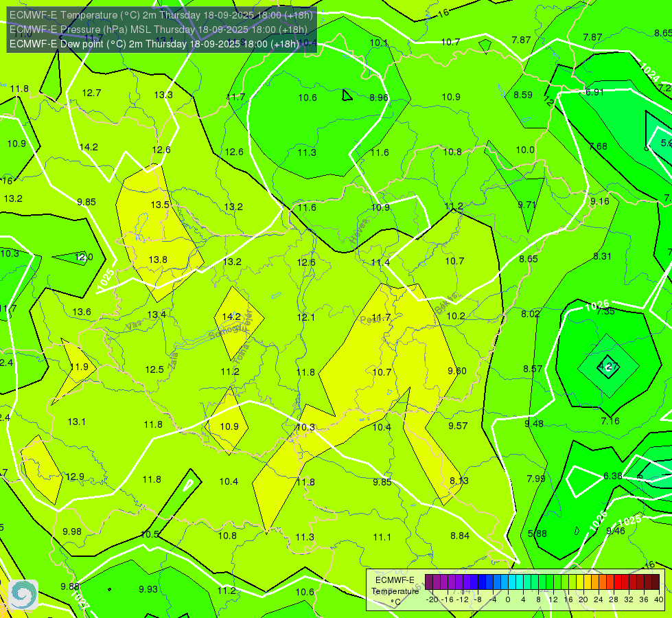Click the 12.1 temperature value

[305, 317]
